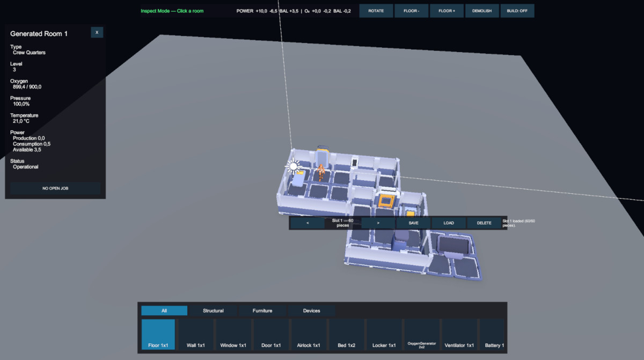This screenshot has width=644, height=360.
Task: Select the OxygenGenerator 2x2 build piece
Action: (x=421, y=334)
